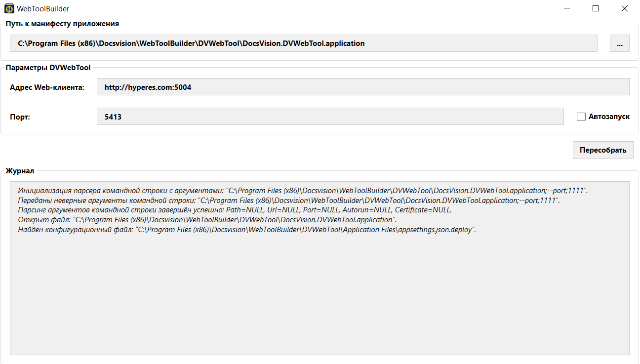Select the Адрес Web-клиента input field
The image size is (640, 364).
(363, 86)
